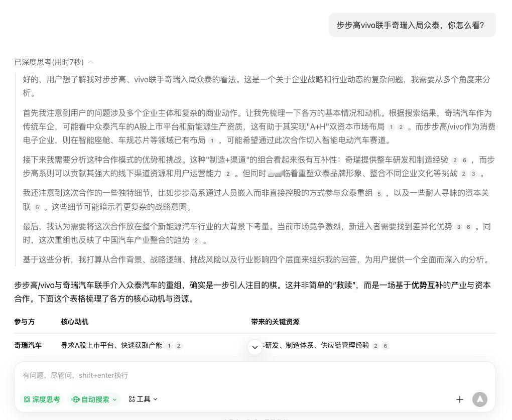Image resolution: width=512 pixels, height=420 pixels.
Task: Open citation 2 after 双资本市场布局
Action: [x=401, y=127]
